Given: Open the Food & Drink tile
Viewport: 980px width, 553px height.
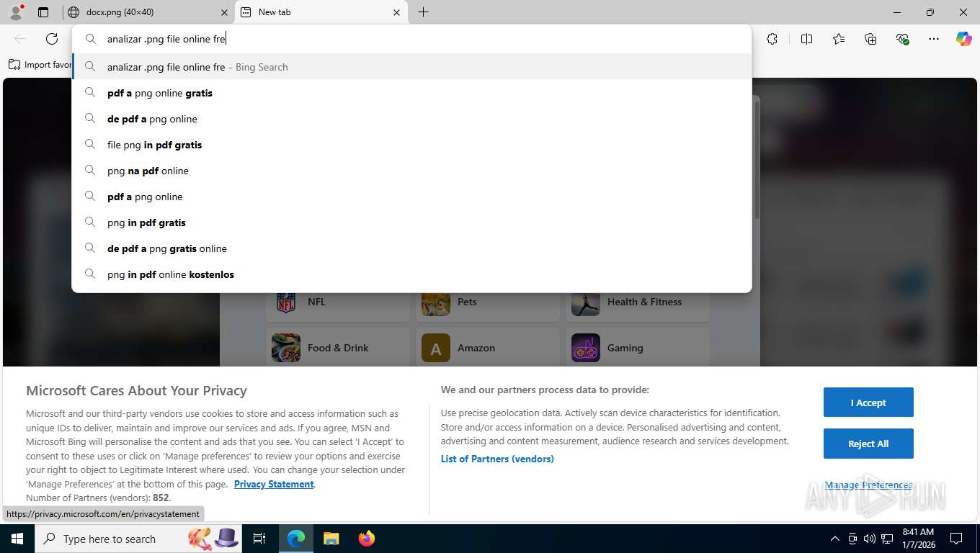Looking at the screenshot, I should [x=338, y=348].
